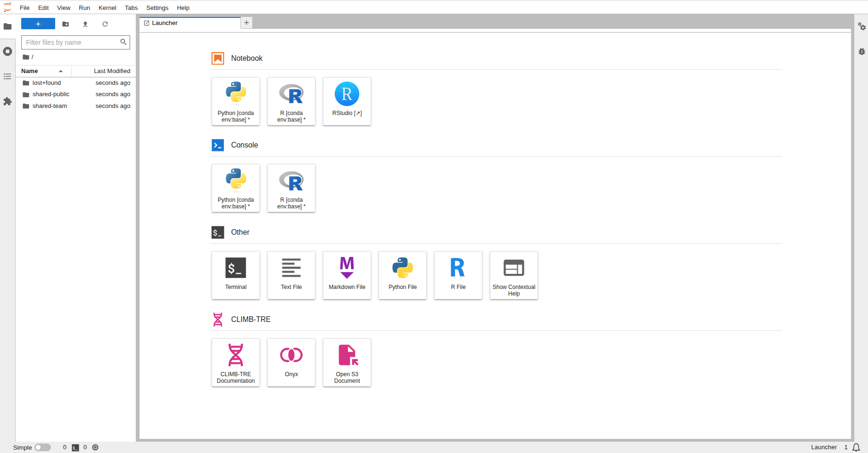Screen dimensions: 868x453
Task: Open the Extension Manager in the left sidebar
Action: pyautogui.click(x=8, y=101)
